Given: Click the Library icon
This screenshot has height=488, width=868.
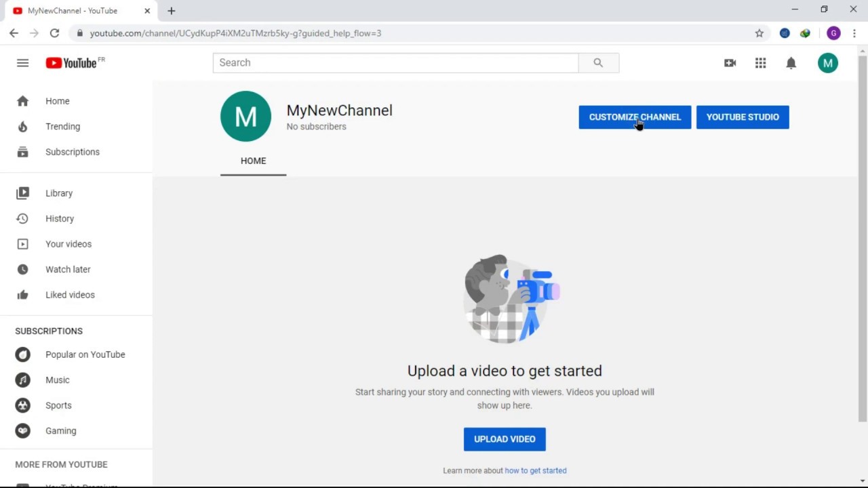Looking at the screenshot, I should pos(22,193).
